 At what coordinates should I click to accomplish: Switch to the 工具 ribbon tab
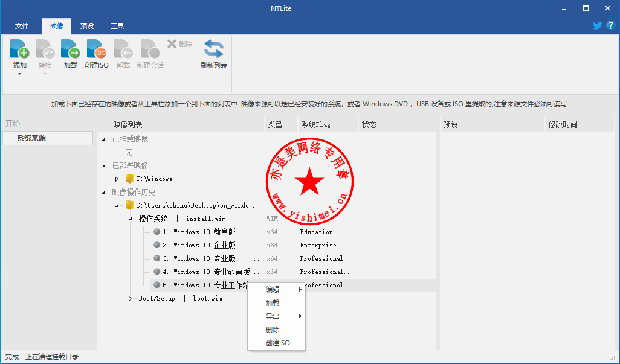(117, 26)
